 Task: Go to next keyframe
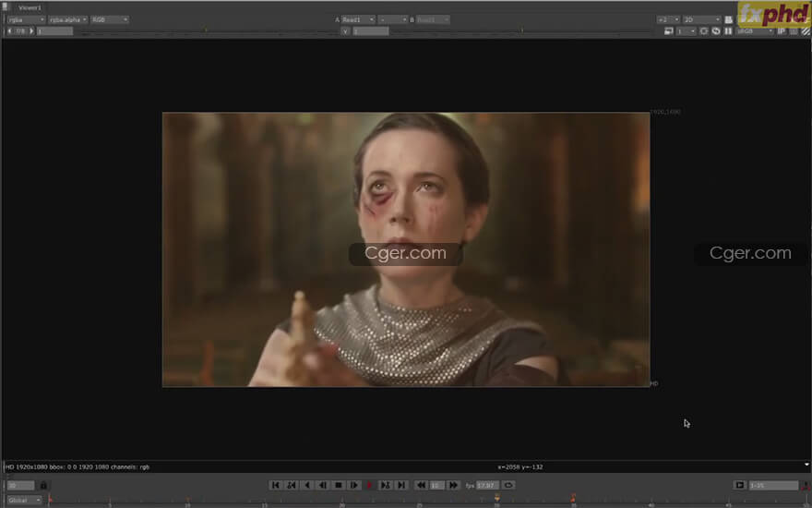386,485
